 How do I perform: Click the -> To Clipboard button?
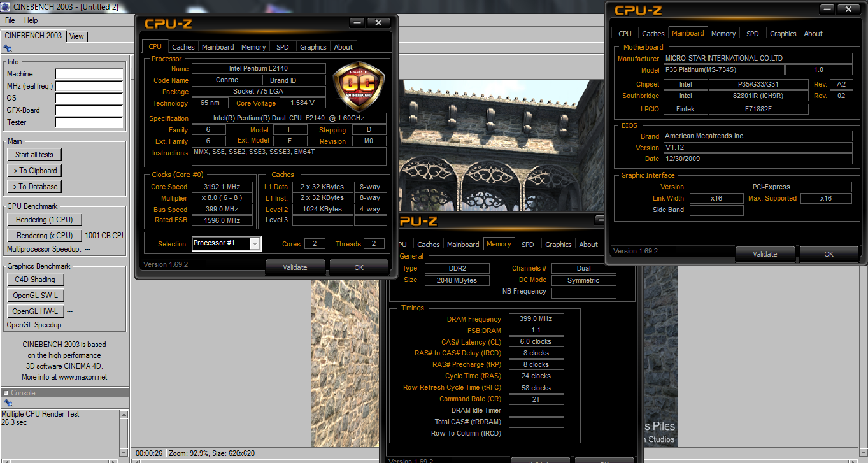34,171
